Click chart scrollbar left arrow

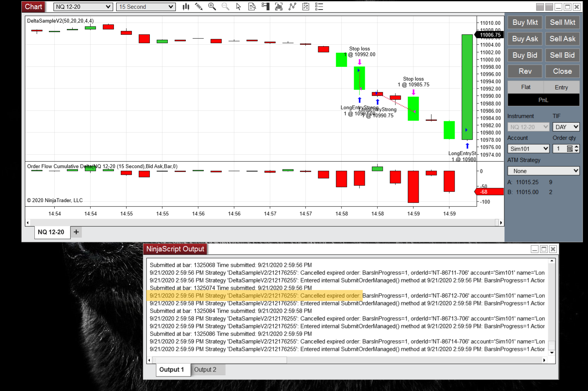point(28,222)
